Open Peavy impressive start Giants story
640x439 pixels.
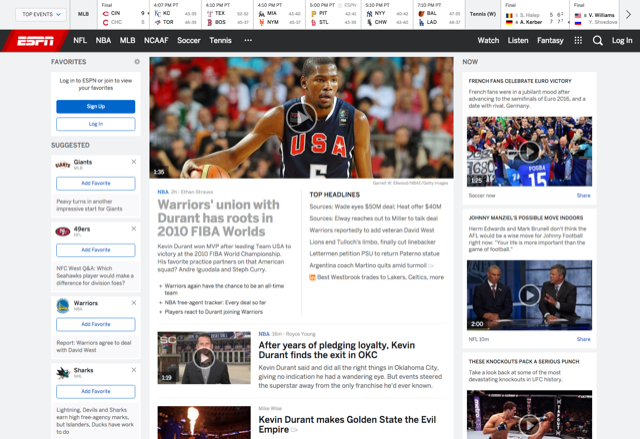click(x=89, y=205)
